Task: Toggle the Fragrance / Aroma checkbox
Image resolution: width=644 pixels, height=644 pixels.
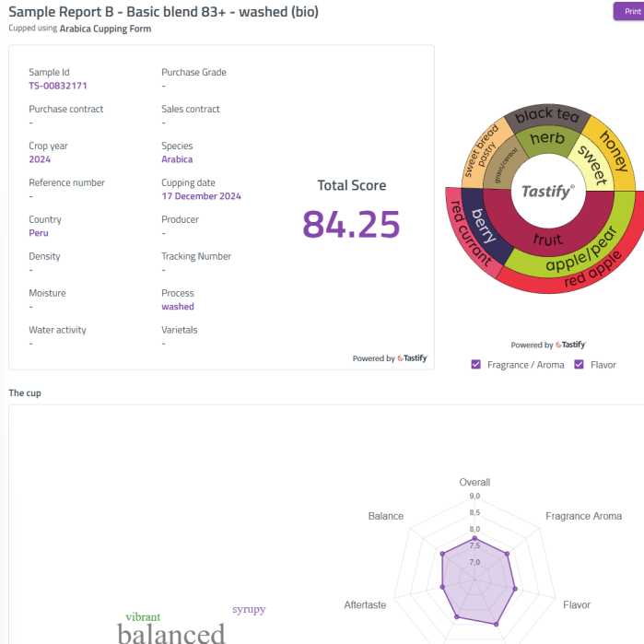Action: coord(476,365)
